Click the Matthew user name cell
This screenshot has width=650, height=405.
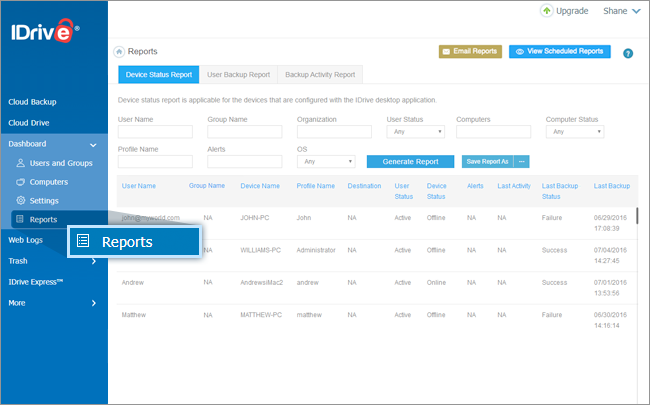pyautogui.click(x=133, y=315)
